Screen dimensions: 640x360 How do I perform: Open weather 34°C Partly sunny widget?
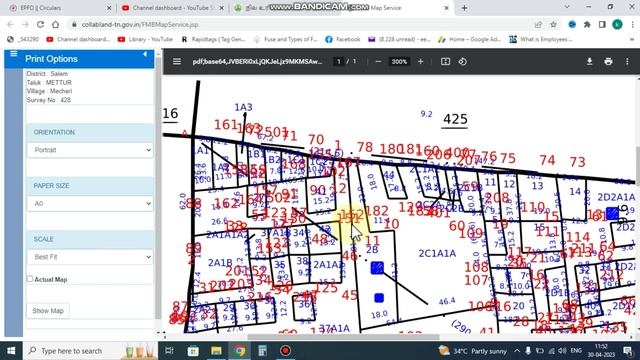tap(473, 351)
